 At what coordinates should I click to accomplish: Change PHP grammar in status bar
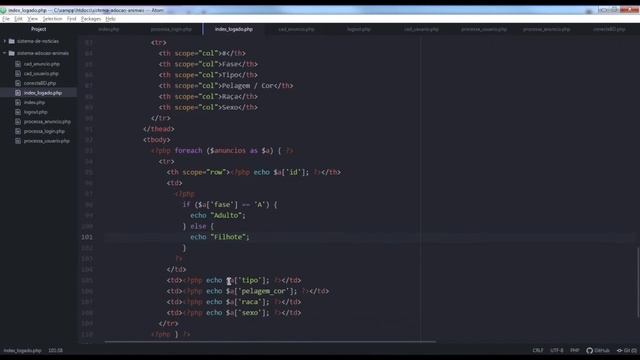pos(575,351)
